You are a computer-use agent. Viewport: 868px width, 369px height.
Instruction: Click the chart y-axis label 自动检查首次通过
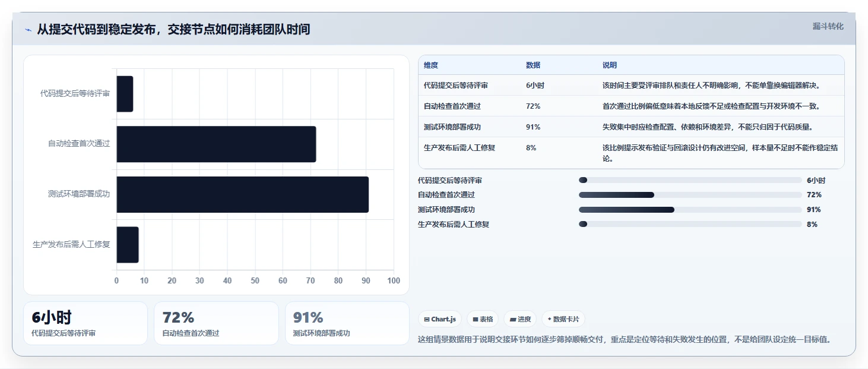(x=79, y=144)
